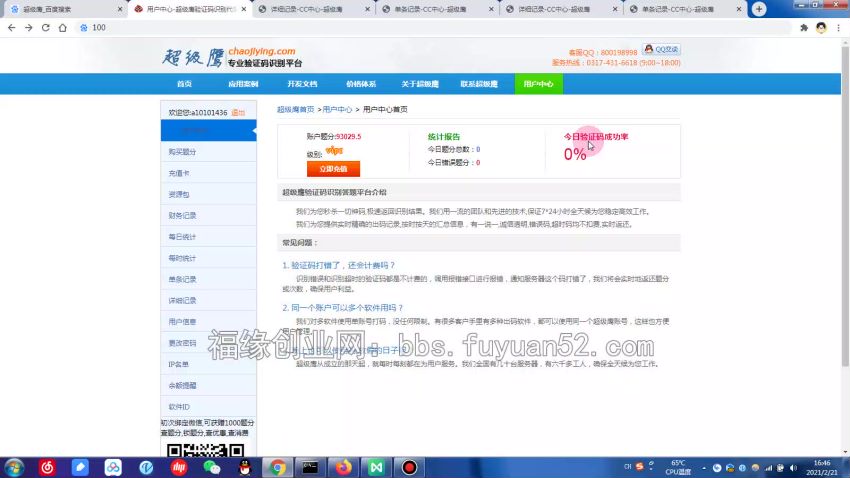The height and width of the screenshot is (478, 850).
Task: Reload the page with the refresh icon
Action: 46,28
